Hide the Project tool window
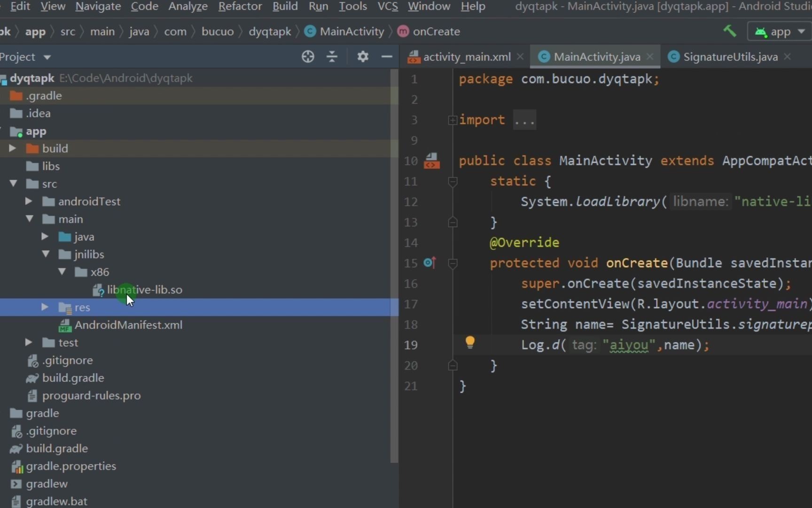The width and height of the screenshot is (812, 508). [x=387, y=57]
